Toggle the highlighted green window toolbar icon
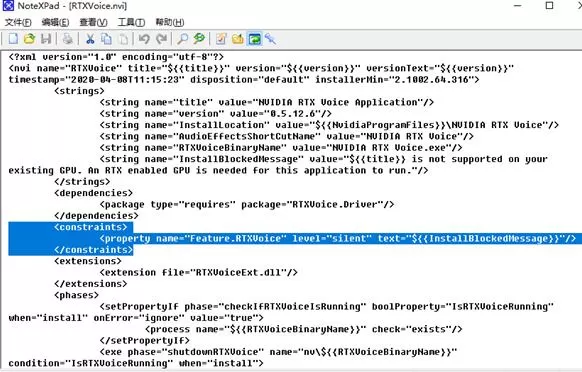The height and width of the screenshot is (372, 582). coord(255,39)
